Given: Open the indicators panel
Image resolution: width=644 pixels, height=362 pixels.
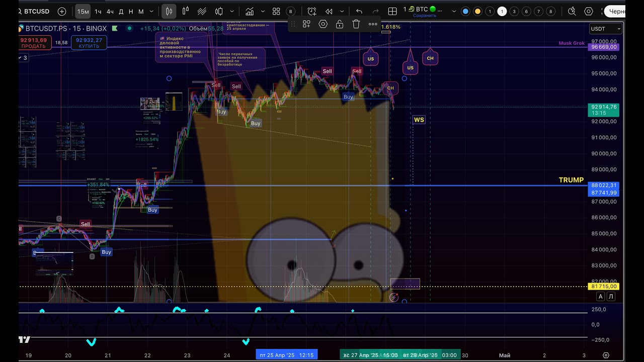Looking at the screenshot, I should coord(250,11).
